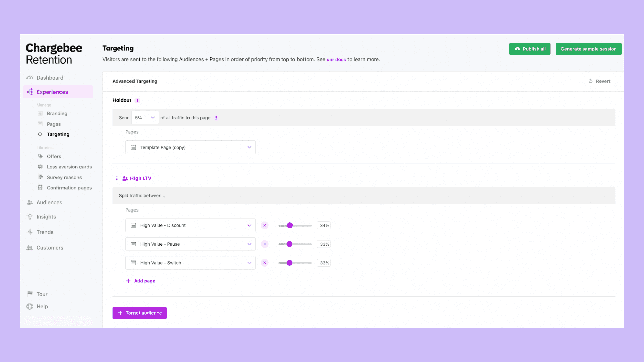Click the High LTV audience group icon
The image size is (644, 362).
[x=125, y=178]
